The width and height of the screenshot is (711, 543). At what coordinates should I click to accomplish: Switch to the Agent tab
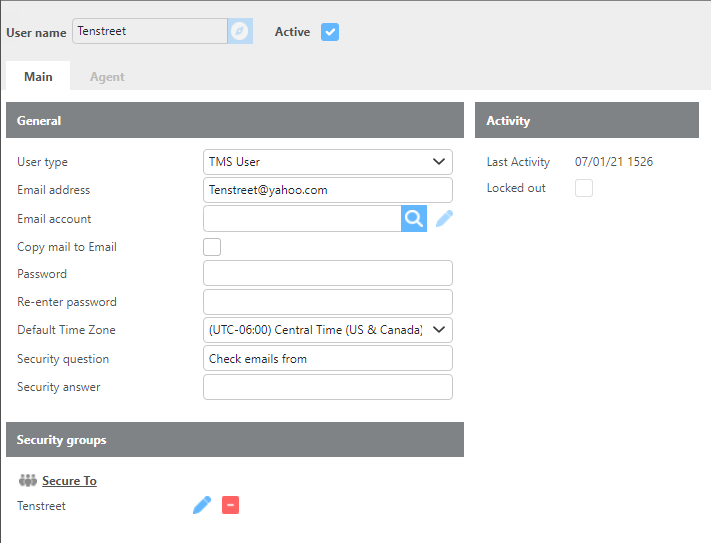(x=107, y=76)
